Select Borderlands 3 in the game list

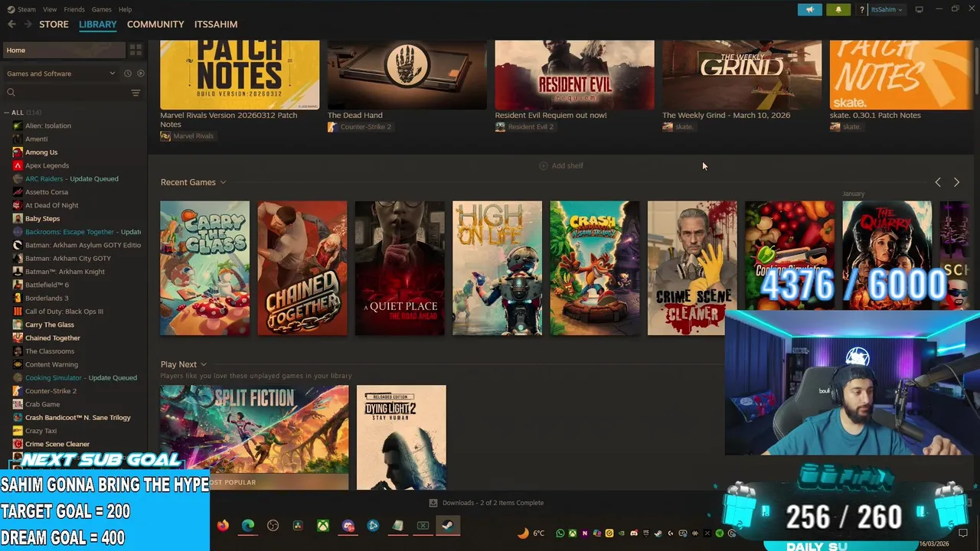pos(47,298)
